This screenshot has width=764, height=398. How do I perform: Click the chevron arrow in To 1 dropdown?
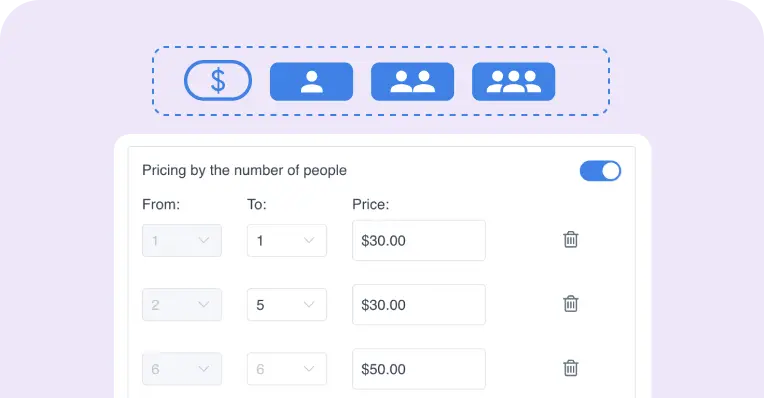(309, 240)
